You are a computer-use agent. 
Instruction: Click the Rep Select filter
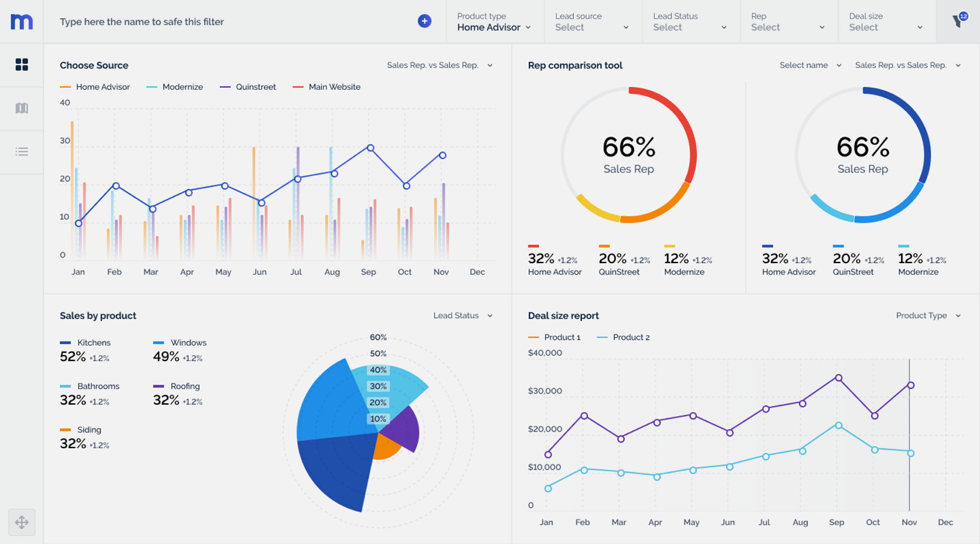[x=788, y=22]
